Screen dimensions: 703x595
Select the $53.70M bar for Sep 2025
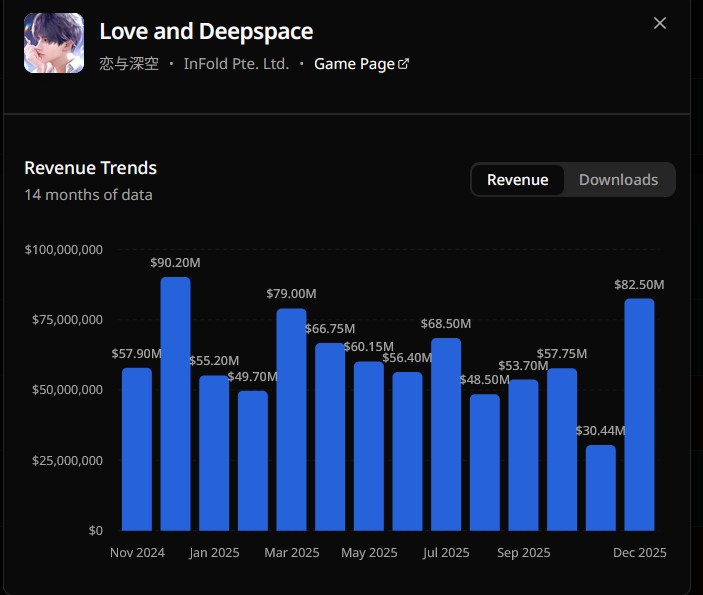tap(523, 455)
